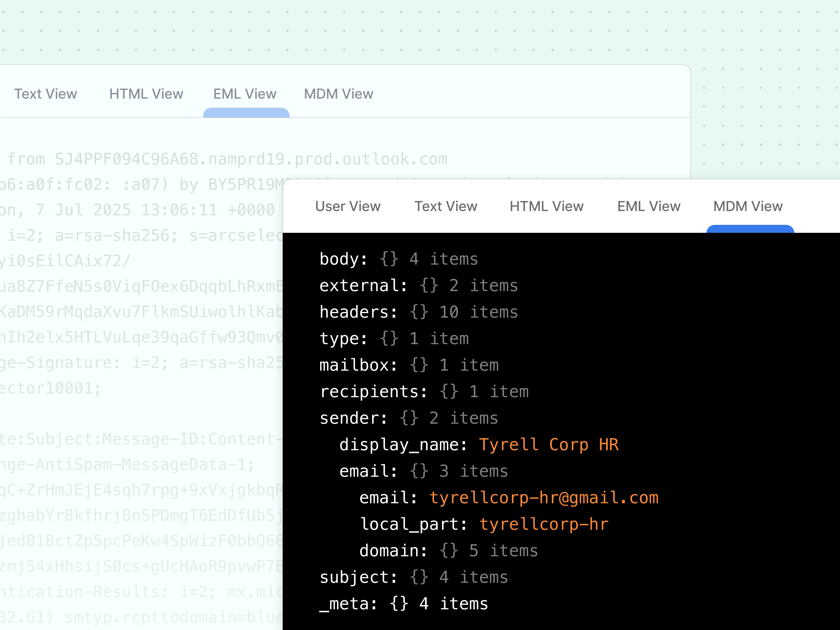Expand the recipients node
This screenshot has width=840, height=630.
tap(373, 392)
